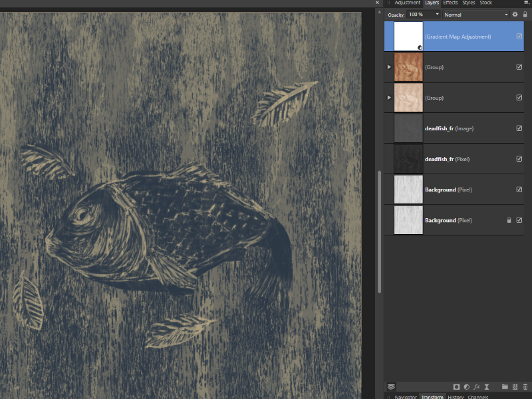Open the Normal blend mode dropdown
Image resolution: width=532 pixels, height=399 pixels.
tap(475, 15)
